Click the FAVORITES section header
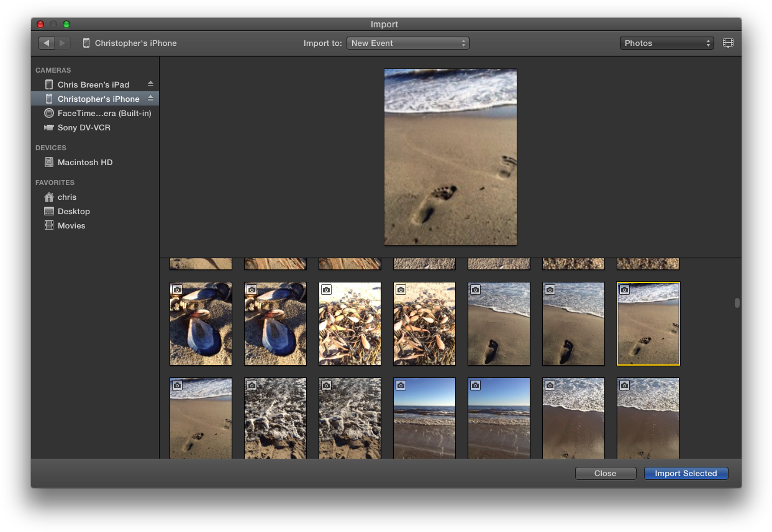This screenshot has width=772, height=532. [x=55, y=183]
